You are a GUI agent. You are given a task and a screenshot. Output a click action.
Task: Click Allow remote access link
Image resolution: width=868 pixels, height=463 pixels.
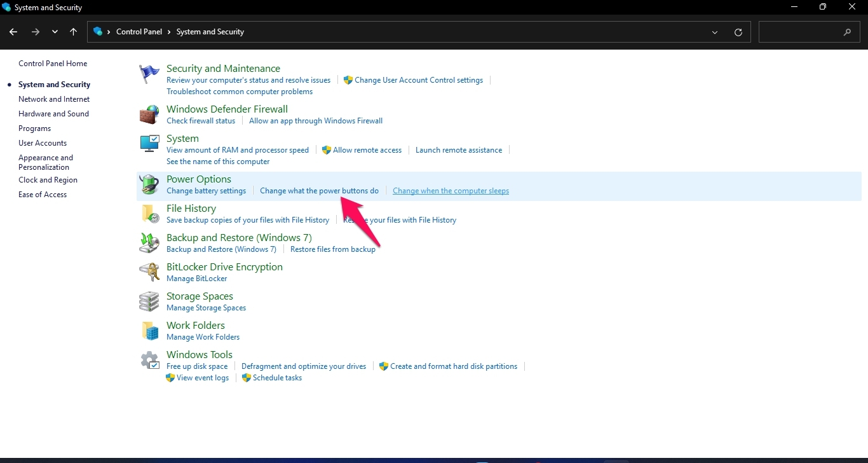click(x=367, y=150)
